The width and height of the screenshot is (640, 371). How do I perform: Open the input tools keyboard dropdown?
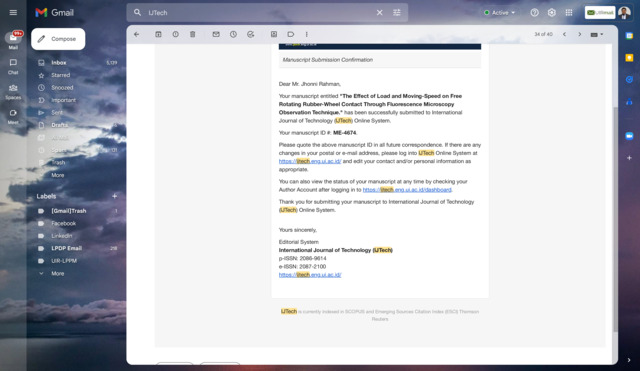click(597, 35)
